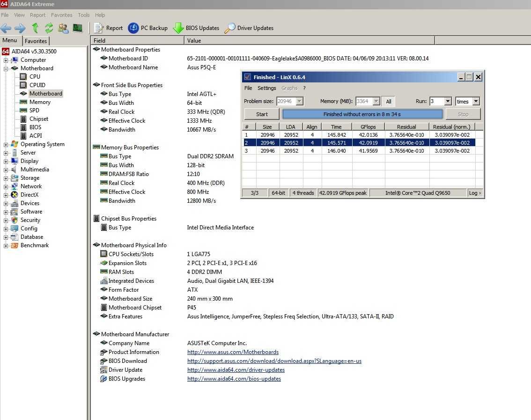Click the Display monitor icon in tree
Screen dimensions: 531x420
coord(14,161)
